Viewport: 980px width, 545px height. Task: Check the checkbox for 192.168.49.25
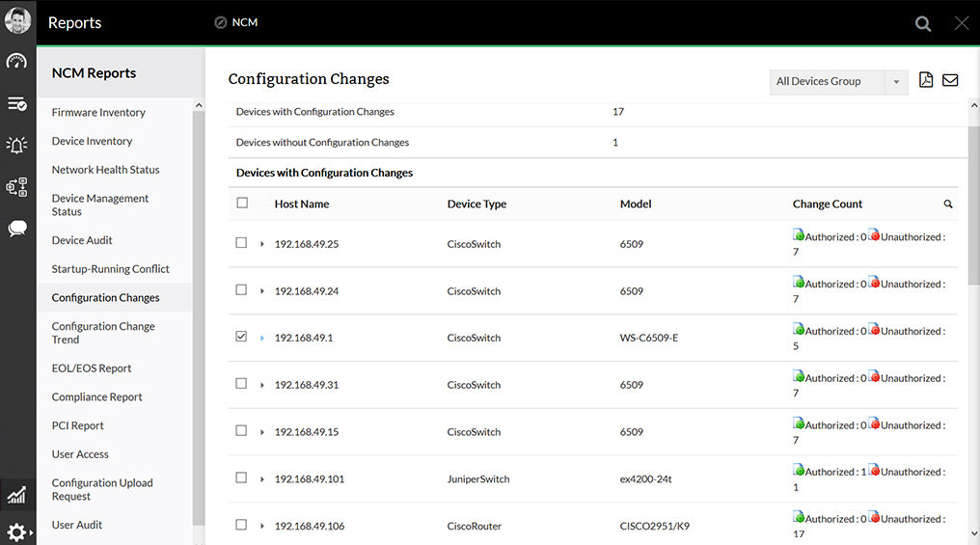[x=242, y=243]
